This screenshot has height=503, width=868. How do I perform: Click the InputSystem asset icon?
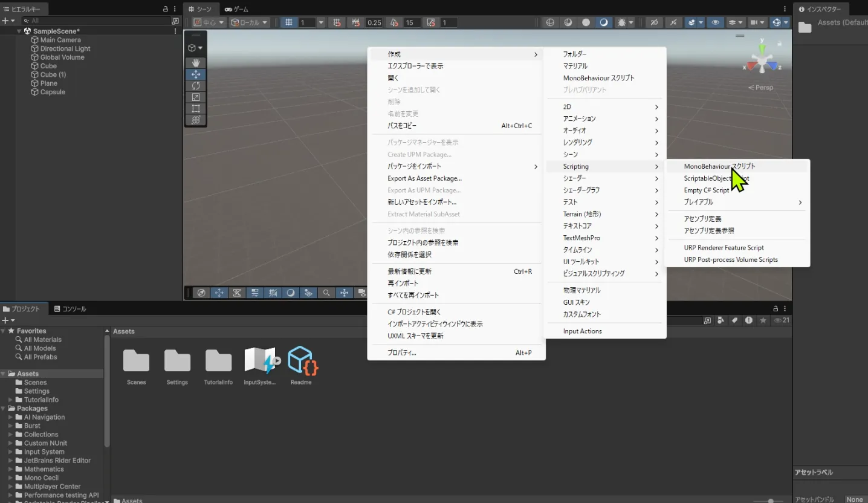pyautogui.click(x=261, y=361)
